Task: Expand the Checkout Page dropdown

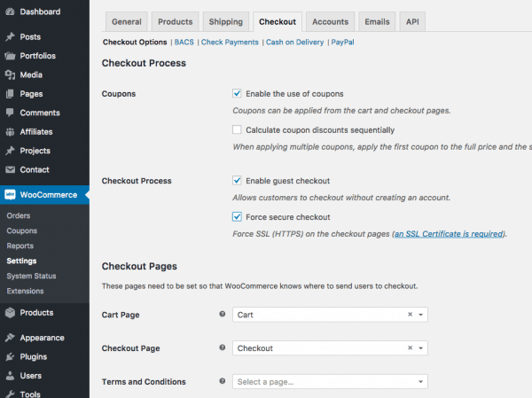Action: point(331,348)
